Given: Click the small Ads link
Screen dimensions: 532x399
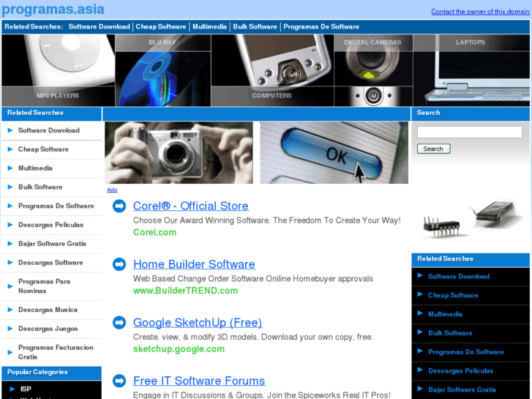Looking at the screenshot, I should 112,190.
